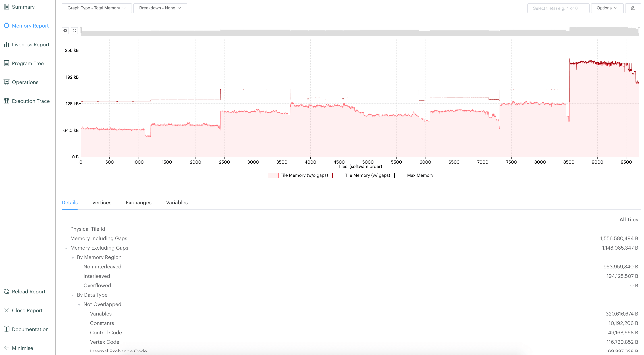Open the Execution Trace grid icon
Screen dimensions: 644x355
[7, 101]
